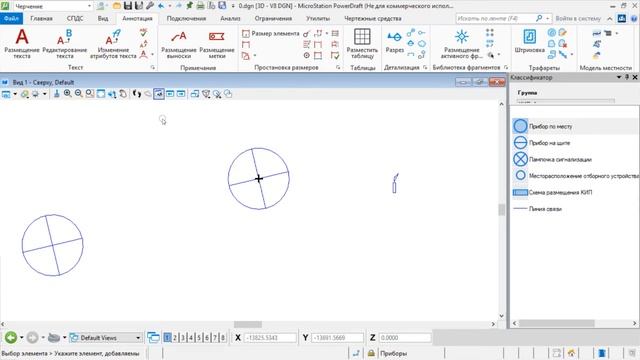Click the vertical scrollbar thumb of the view
The height and width of the screenshot is (360, 640).
(x=502, y=209)
